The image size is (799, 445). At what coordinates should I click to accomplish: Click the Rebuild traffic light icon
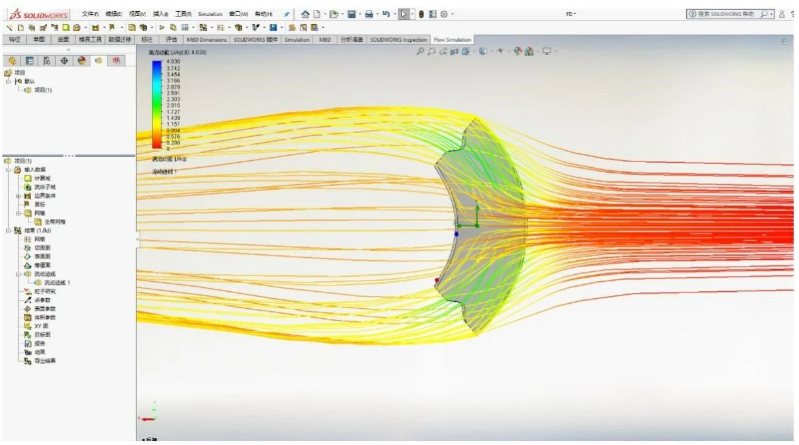pyautogui.click(x=421, y=14)
